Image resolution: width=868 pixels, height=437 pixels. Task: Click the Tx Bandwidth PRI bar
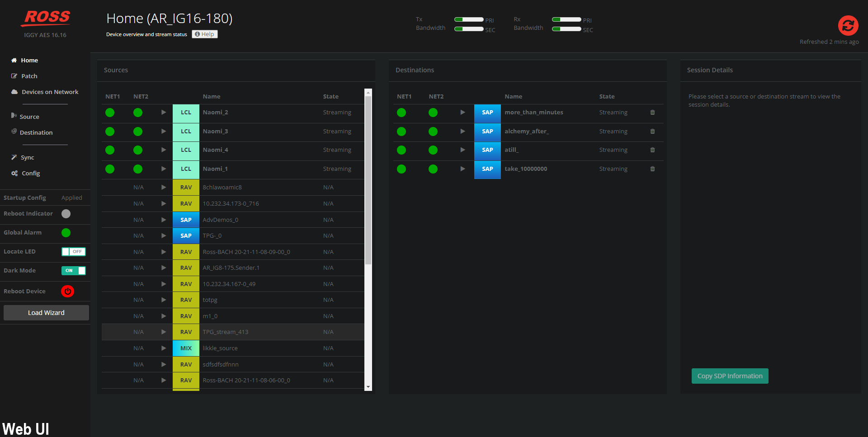click(469, 20)
